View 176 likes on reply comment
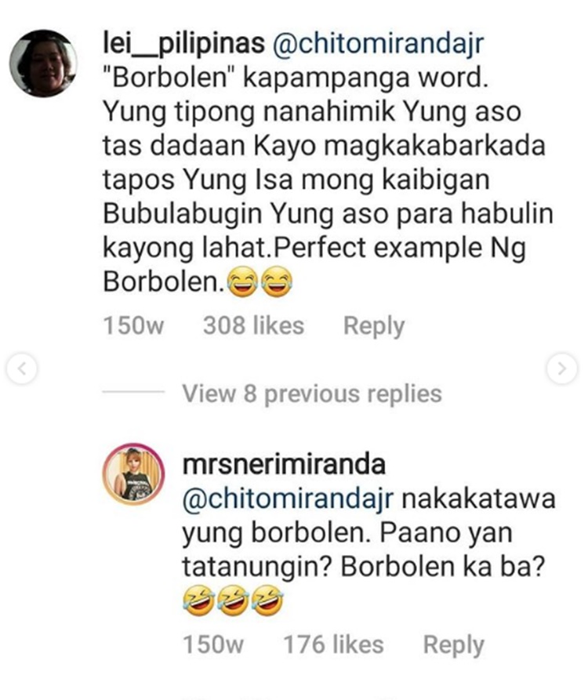 coord(333,644)
